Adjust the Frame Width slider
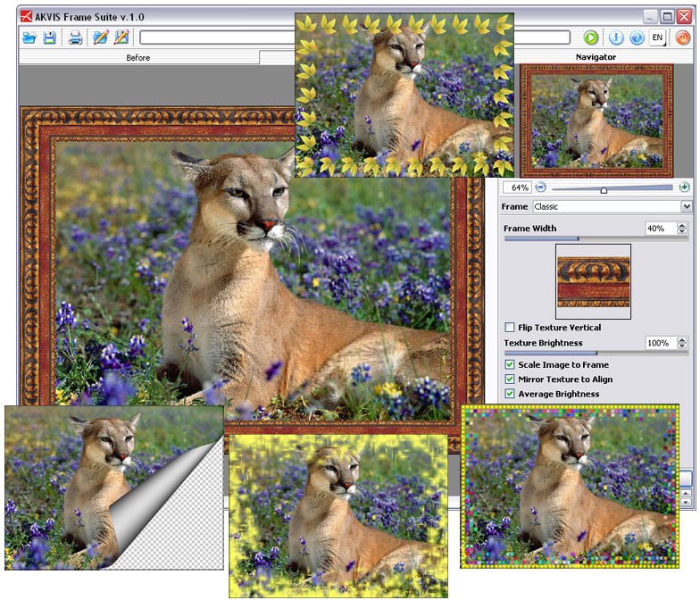The width and height of the screenshot is (700, 600). tap(596, 239)
